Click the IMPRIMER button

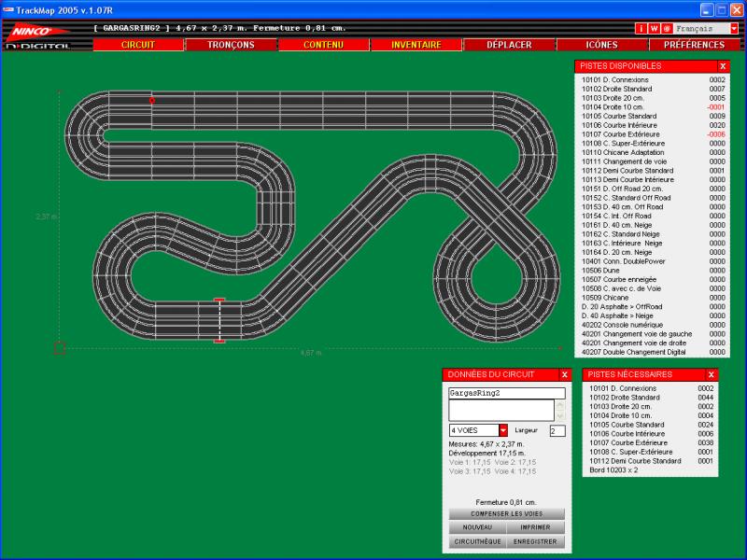click(x=535, y=527)
